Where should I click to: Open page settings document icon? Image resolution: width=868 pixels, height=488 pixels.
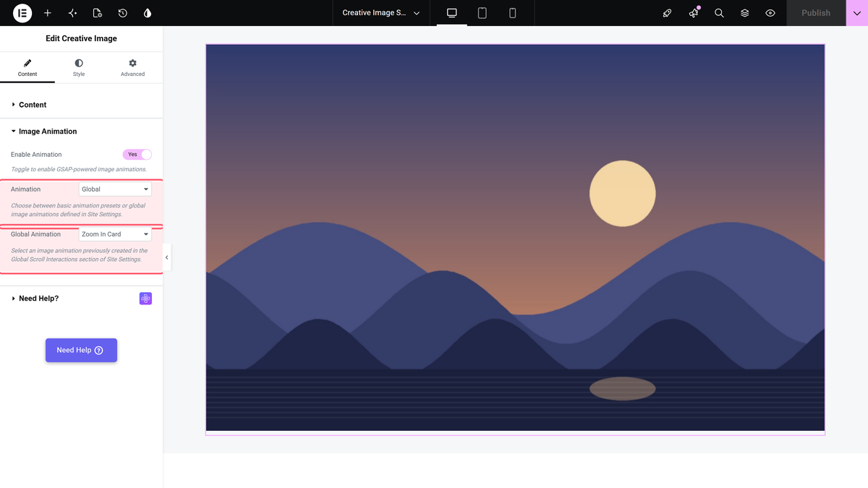[98, 13]
